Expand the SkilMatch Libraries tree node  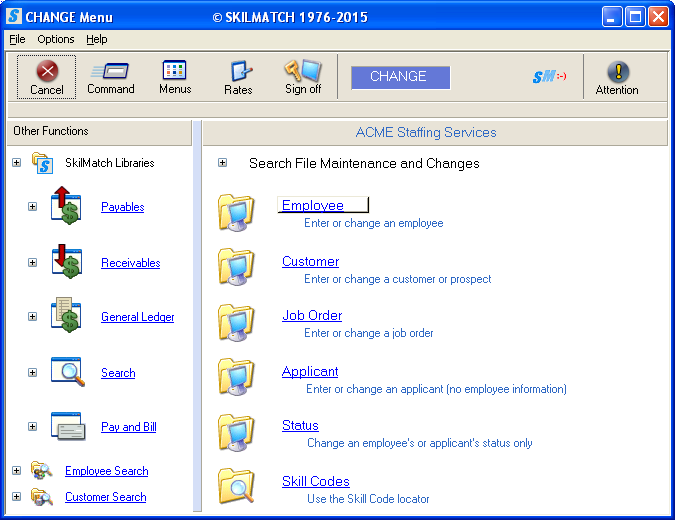click(16, 163)
